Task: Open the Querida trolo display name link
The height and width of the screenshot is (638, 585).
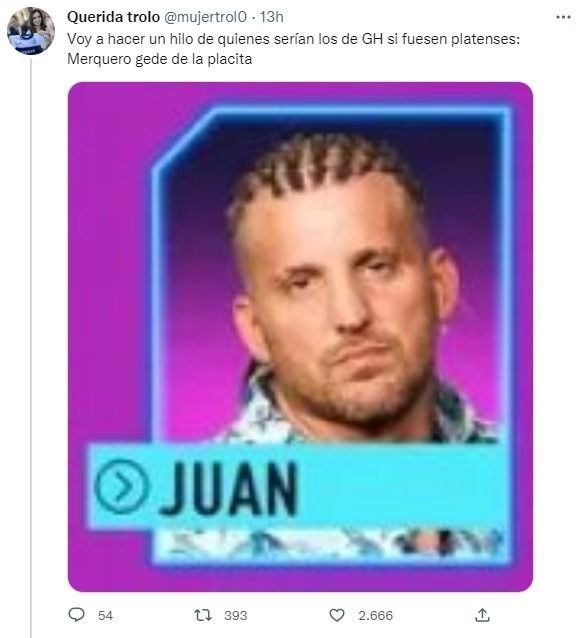Action: [x=113, y=17]
